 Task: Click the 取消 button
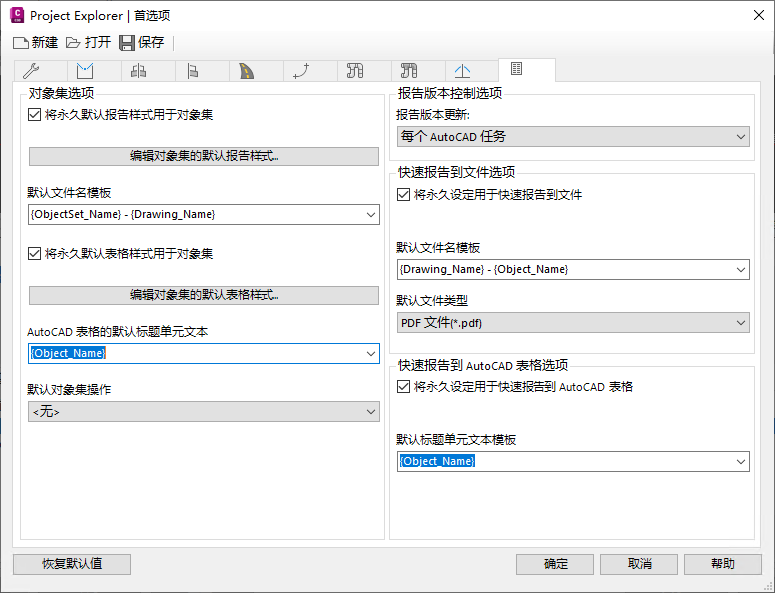pos(639,564)
